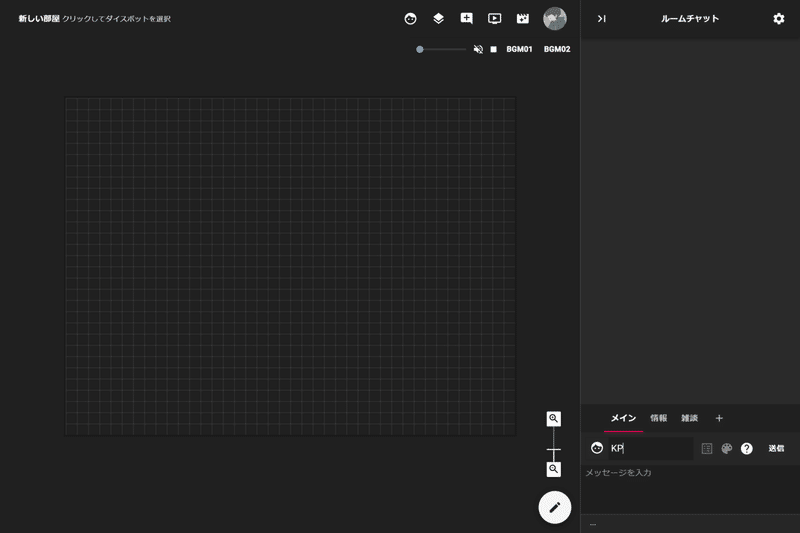Switch to the 情報 chat tab
Viewport: 800px width, 533px height.
tap(659, 418)
